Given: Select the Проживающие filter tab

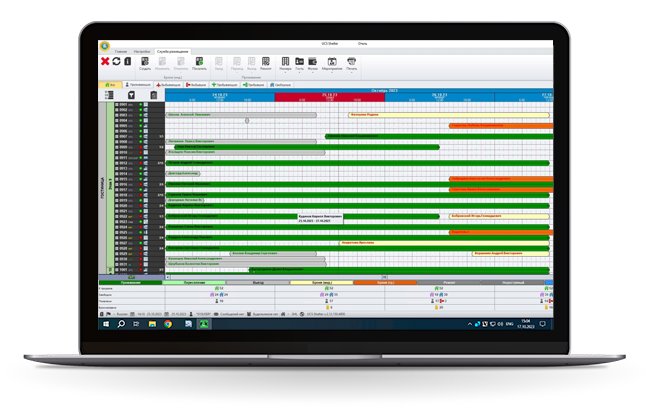Looking at the screenshot, I should click(138, 85).
